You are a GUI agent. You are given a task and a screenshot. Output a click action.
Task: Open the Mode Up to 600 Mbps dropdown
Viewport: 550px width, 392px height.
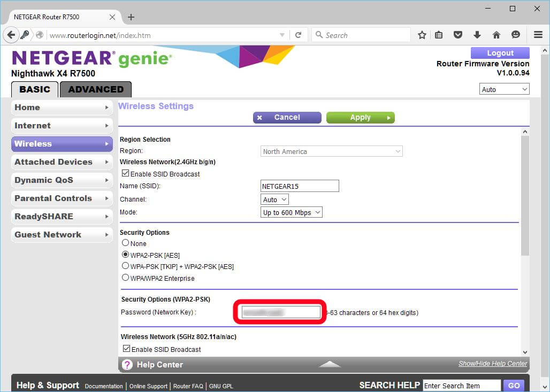click(x=292, y=212)
